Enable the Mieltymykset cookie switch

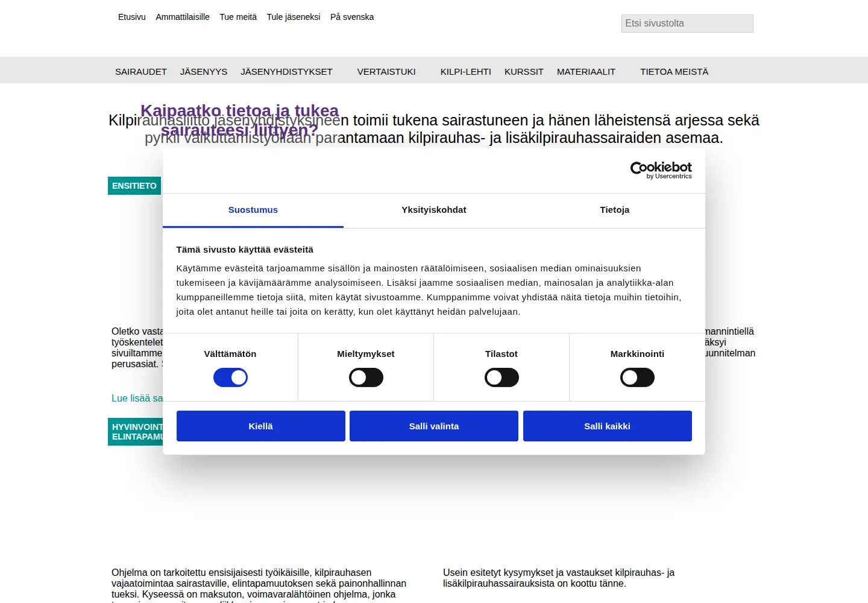(x=366, y=377)
